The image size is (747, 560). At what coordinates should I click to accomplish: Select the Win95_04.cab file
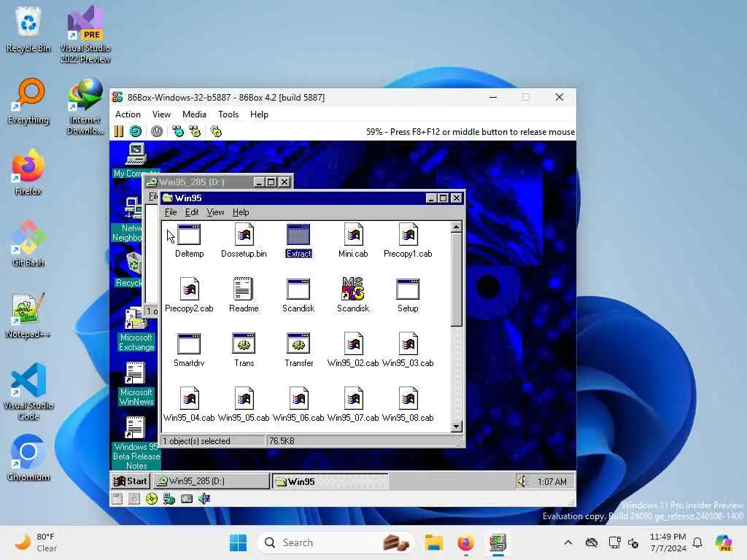(189, 405)
